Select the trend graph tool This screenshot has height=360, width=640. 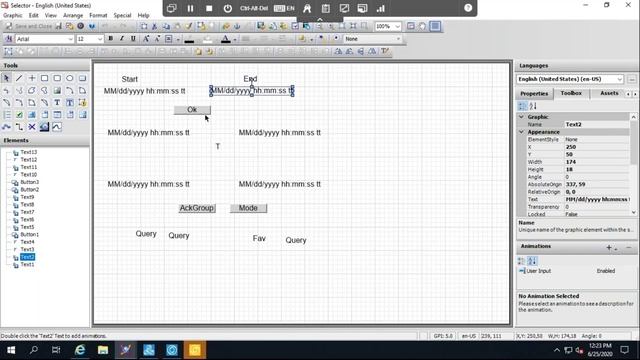[x=57, y=127]
